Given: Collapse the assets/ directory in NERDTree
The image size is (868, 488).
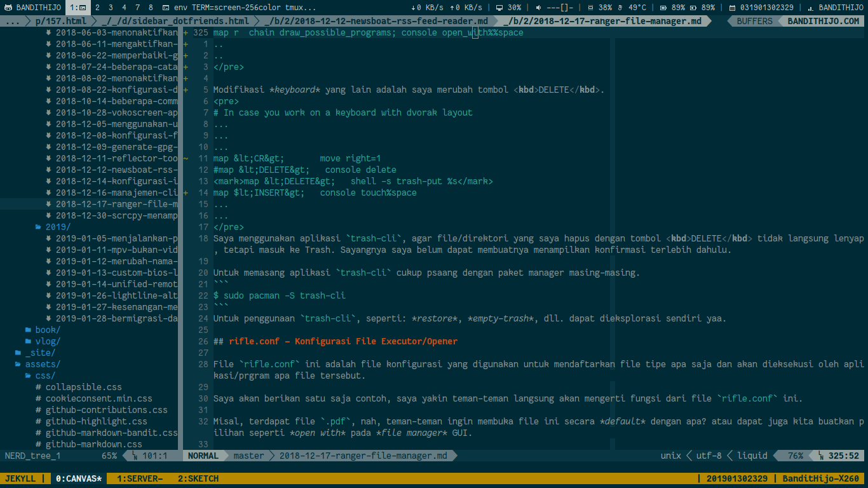Looking at the screenshot, I should (x=42, y=364).
